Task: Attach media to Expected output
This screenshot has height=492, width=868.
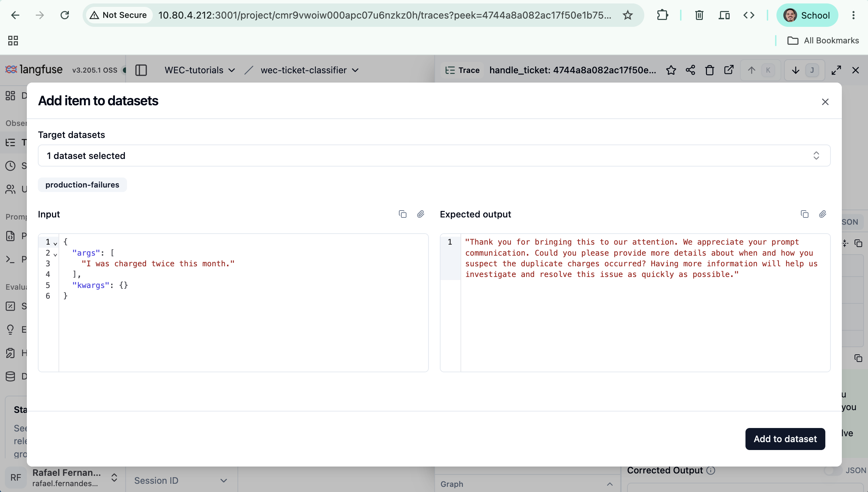Action: (x=823, y=214)
